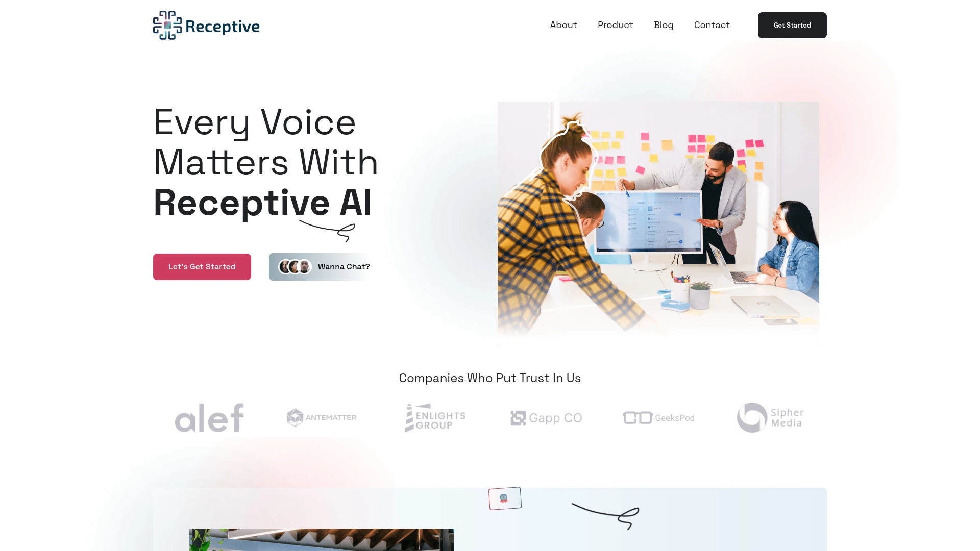The image size is (980, 551).
Task: Click the Alef company logo icon
Action: pos(209,417)
